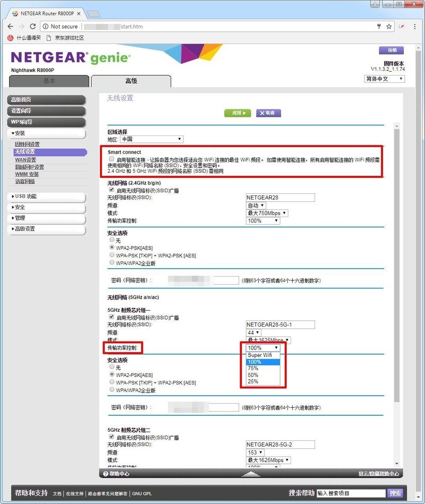Collapse the 安装 sidebar section
425x504 pixels.
coord(47,133)
